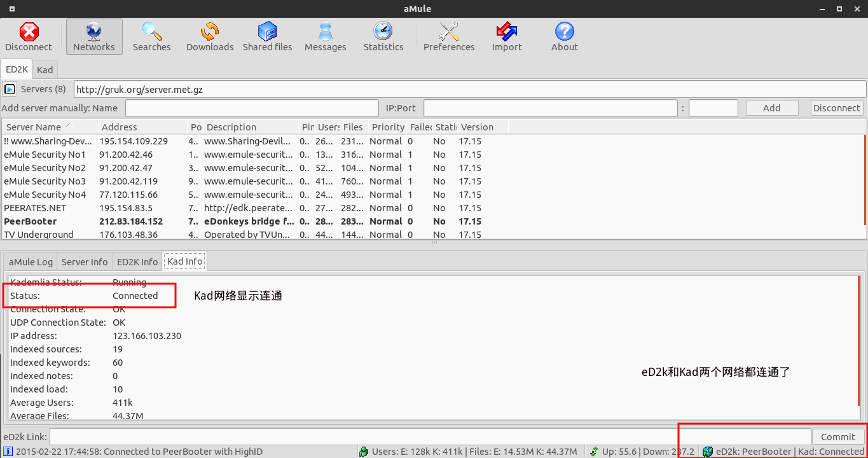
Task: Open the Downloads page
Action: (210, 37)
